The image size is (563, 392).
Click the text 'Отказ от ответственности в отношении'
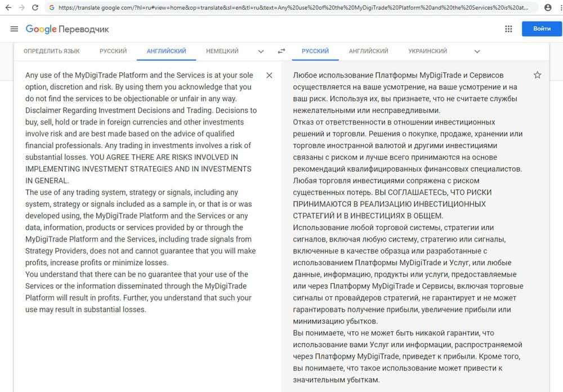(x=363, y=122)
